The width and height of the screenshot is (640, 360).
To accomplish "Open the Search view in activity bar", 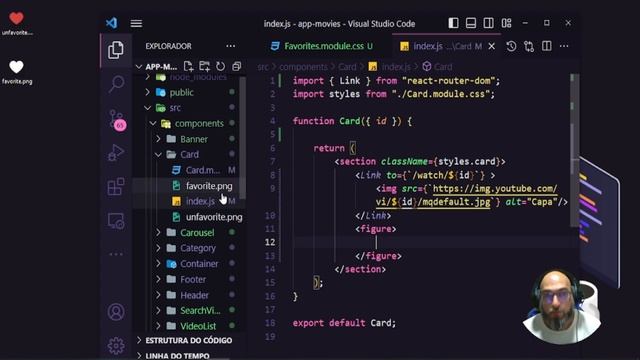I will [x=116, y=84].
